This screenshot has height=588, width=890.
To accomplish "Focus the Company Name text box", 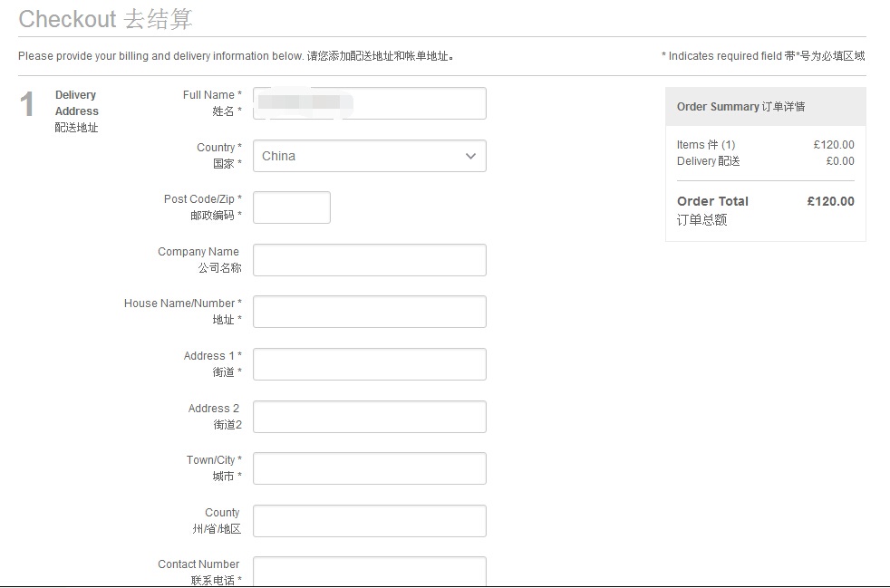I will pos(370,260).
